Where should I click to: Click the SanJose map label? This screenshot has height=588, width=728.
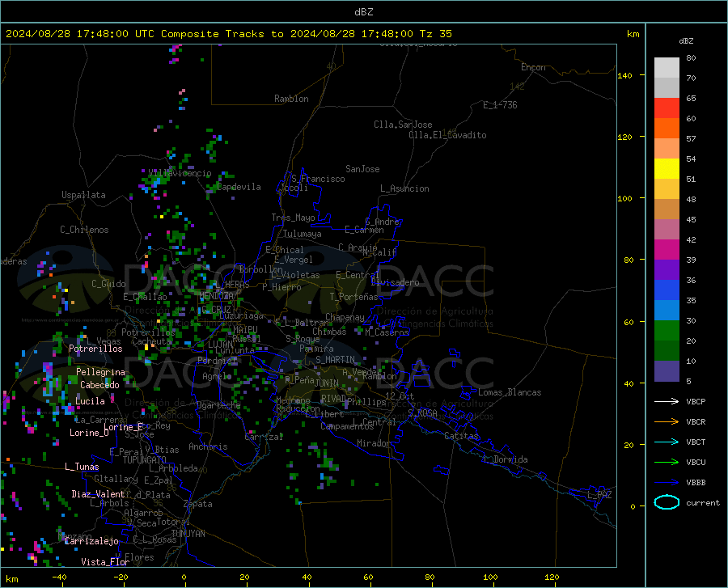(362, 169)
